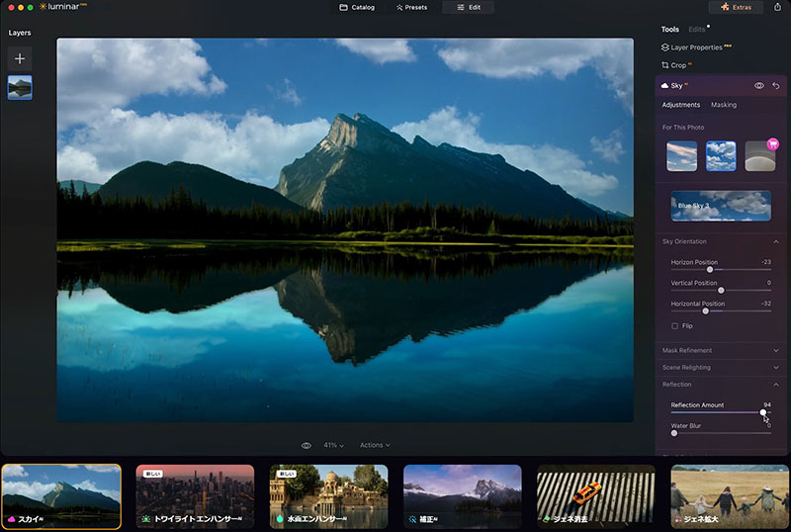Click the pink cart badge icon

click(x=772, y=144)
